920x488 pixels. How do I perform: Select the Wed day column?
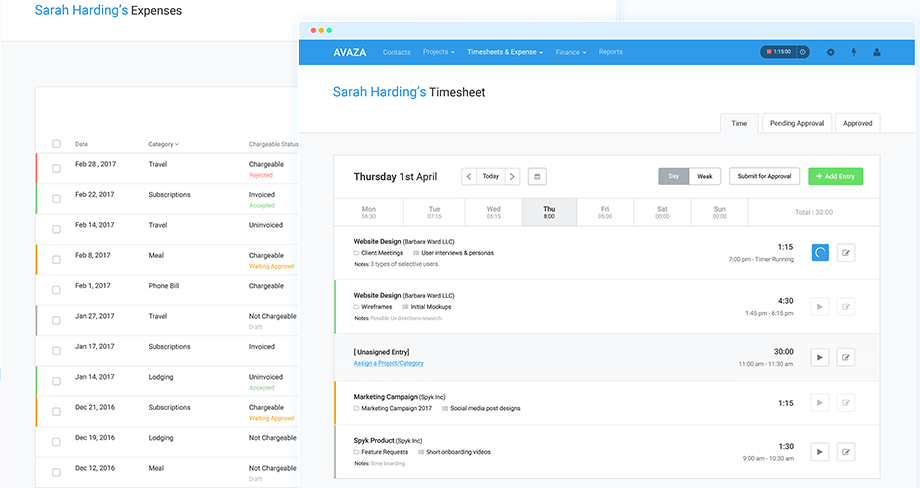(x=493, y=212)
